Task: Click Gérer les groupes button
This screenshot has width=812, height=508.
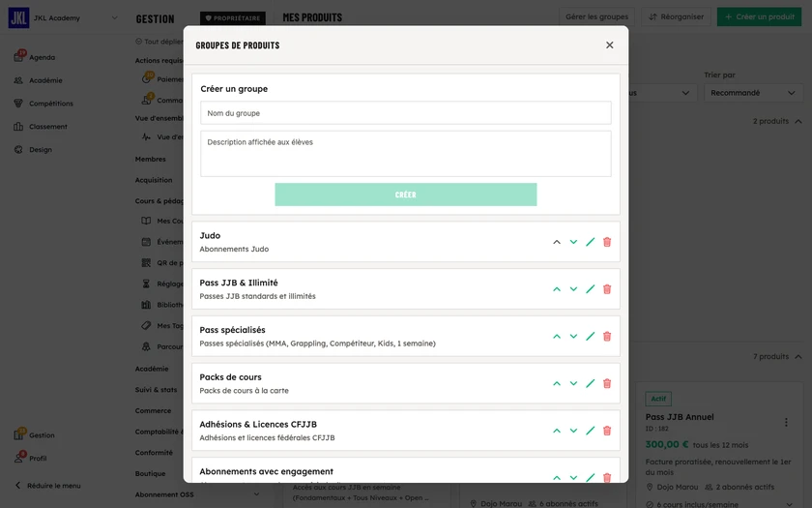Action: point(596,16)
